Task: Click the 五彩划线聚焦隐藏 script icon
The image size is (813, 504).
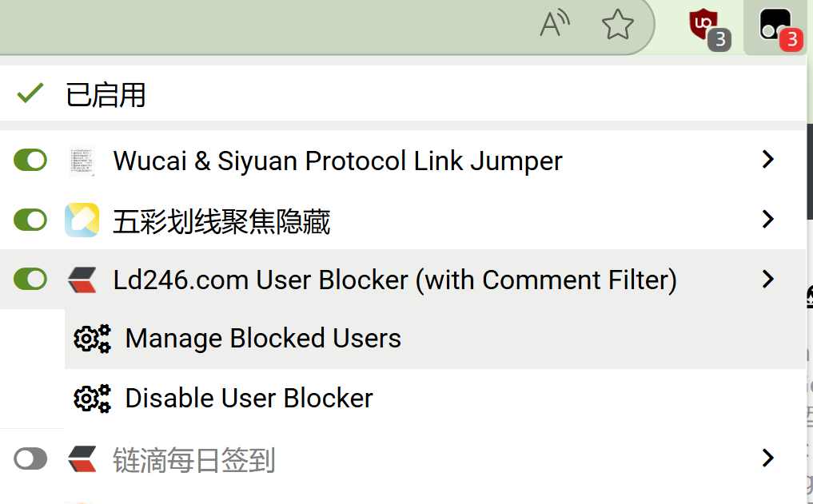Action: pyautogui.click(x=82, y=220)
